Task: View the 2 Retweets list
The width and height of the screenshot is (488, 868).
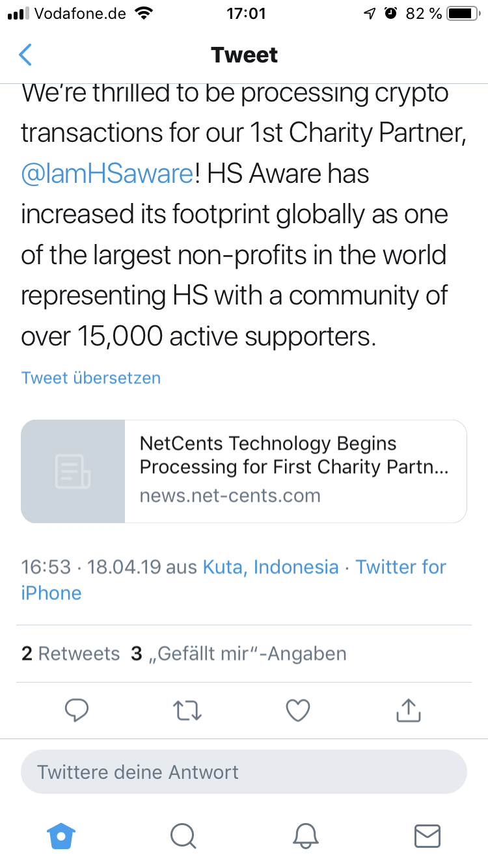Action: pos(70,653)
